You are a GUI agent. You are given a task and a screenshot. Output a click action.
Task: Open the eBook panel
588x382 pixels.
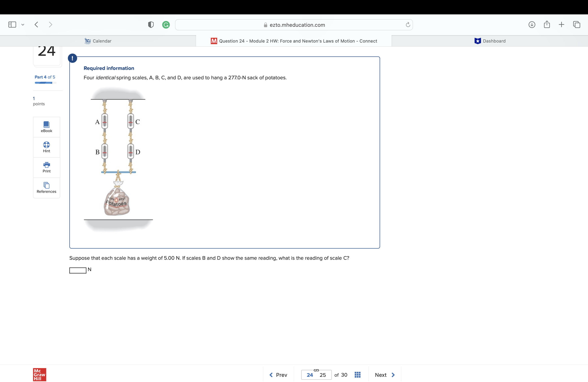pos(46,127)
